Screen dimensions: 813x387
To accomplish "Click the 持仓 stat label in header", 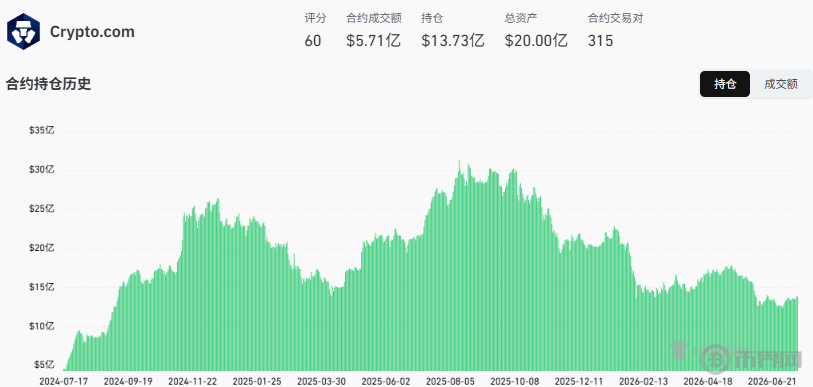I will pos(432,19).
